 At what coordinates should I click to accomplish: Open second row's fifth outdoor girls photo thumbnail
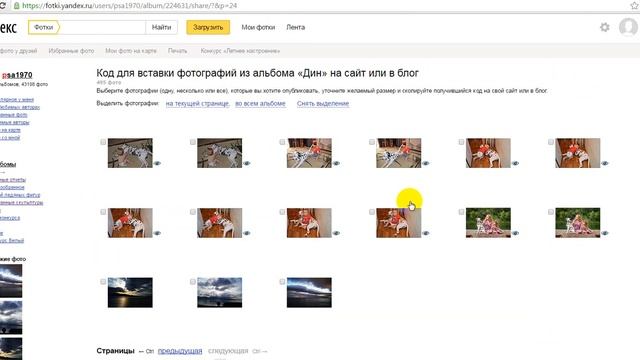tap(488, 223)
